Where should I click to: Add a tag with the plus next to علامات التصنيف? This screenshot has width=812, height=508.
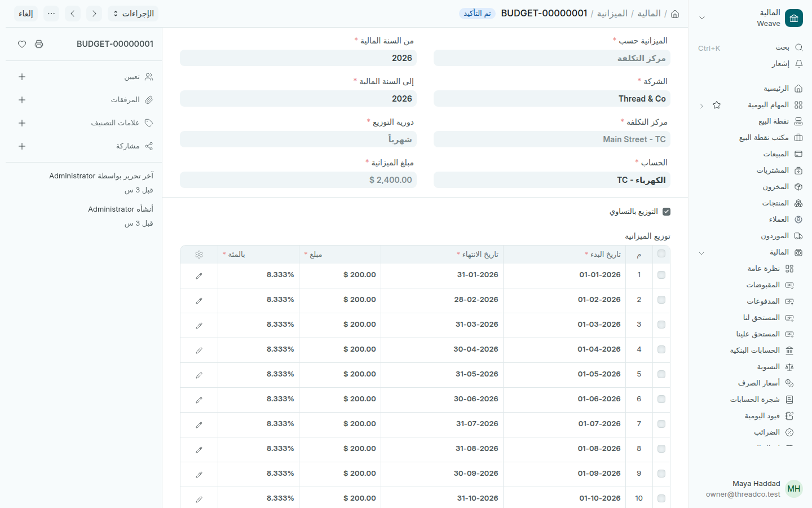pos(22,123)
